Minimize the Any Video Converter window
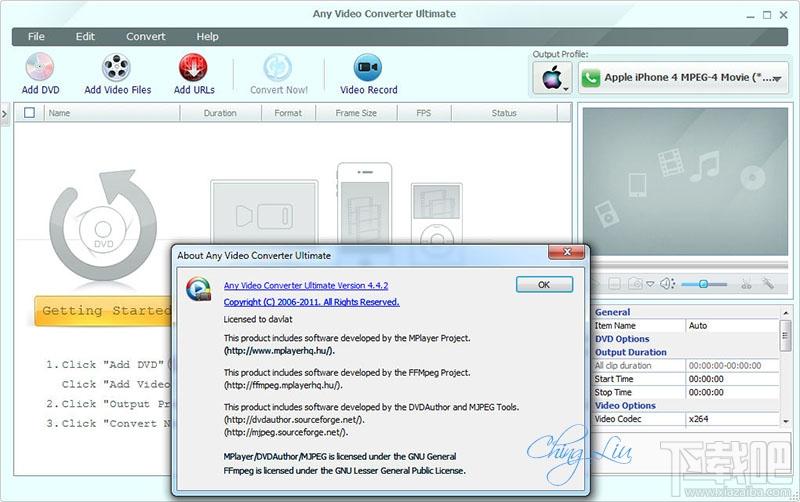The width and height of the screenshot is (800, 502). point(750,15)
